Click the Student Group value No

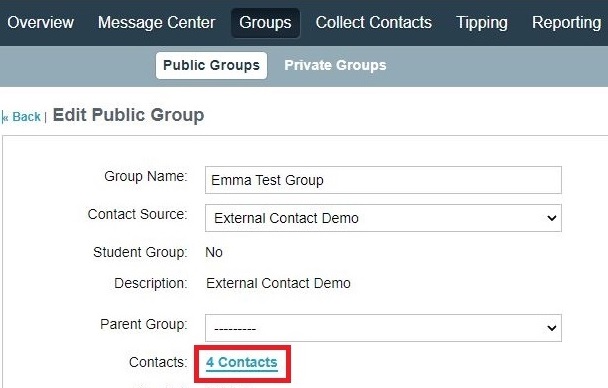[x=214, y=252]
